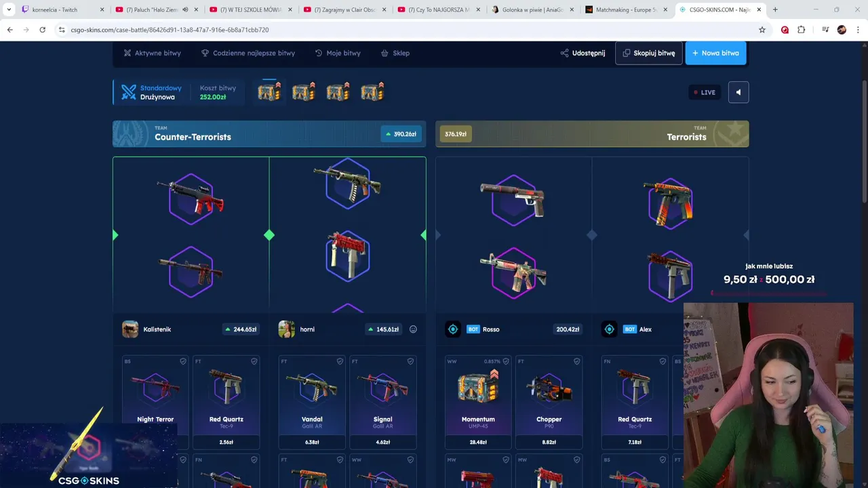
Task: Click the 8.82zł Chopper price
Action: pyautogui.click(x=549, y=442)
